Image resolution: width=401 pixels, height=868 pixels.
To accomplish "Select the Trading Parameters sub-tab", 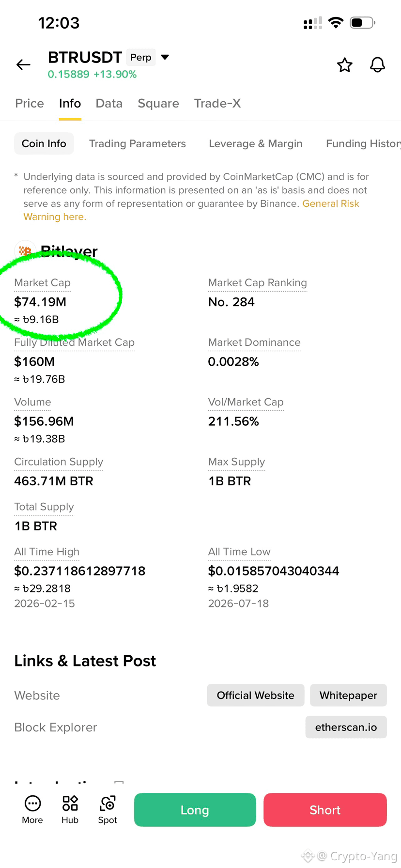I will 138,143.
